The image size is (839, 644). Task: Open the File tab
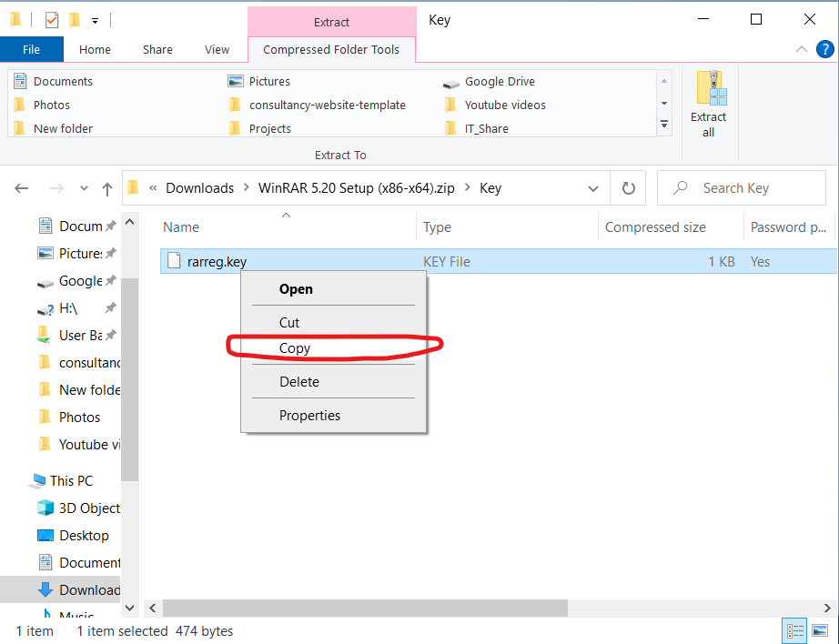pos(32,49)
